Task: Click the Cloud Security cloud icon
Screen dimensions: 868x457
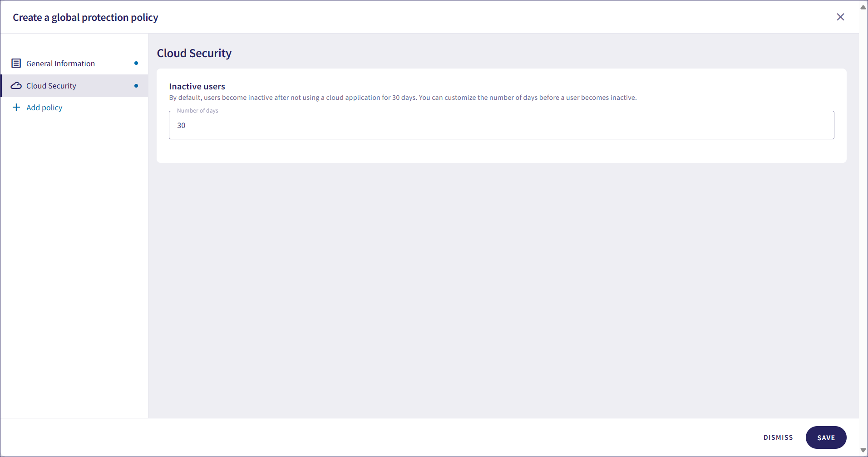Action: tap(16, 86)
